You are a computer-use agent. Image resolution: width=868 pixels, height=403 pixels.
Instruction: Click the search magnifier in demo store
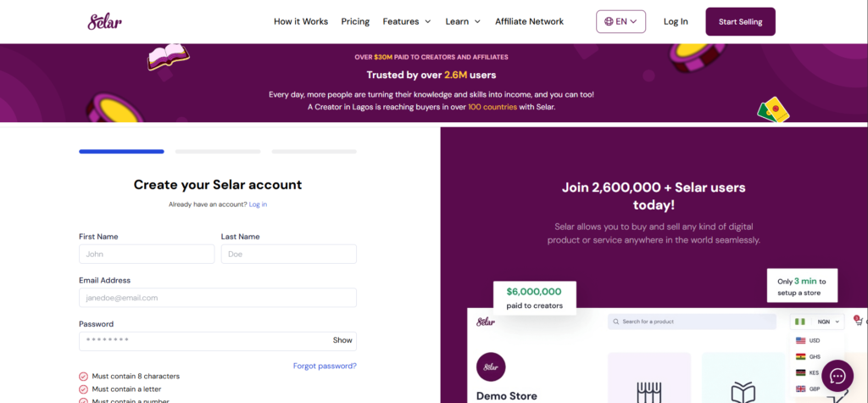(x=615, y=322)
